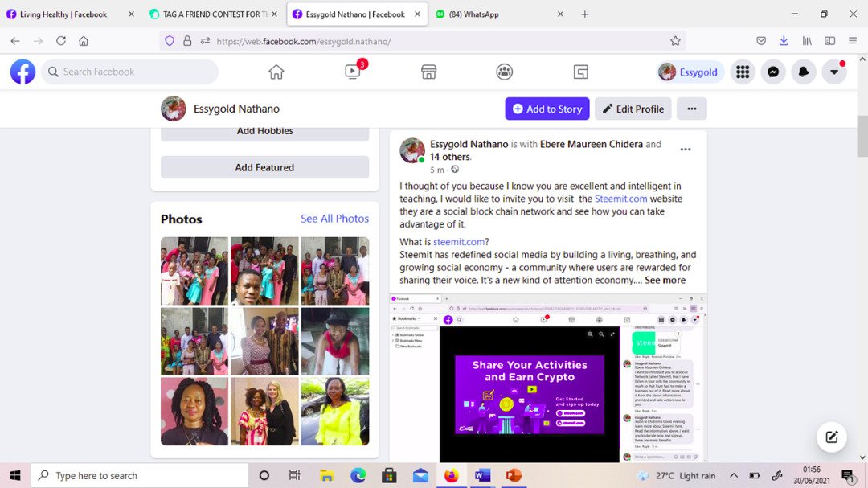Open Messenger chats icon

773,72
